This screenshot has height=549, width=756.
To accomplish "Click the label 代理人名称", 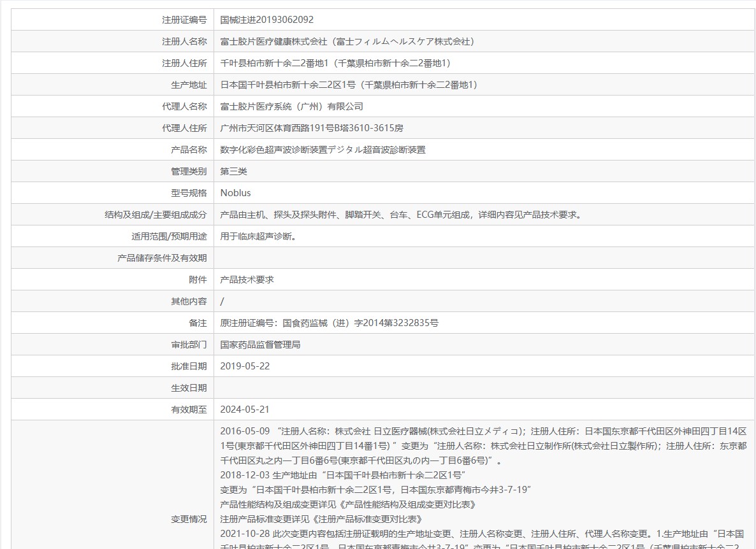I will tap(184, 106).
